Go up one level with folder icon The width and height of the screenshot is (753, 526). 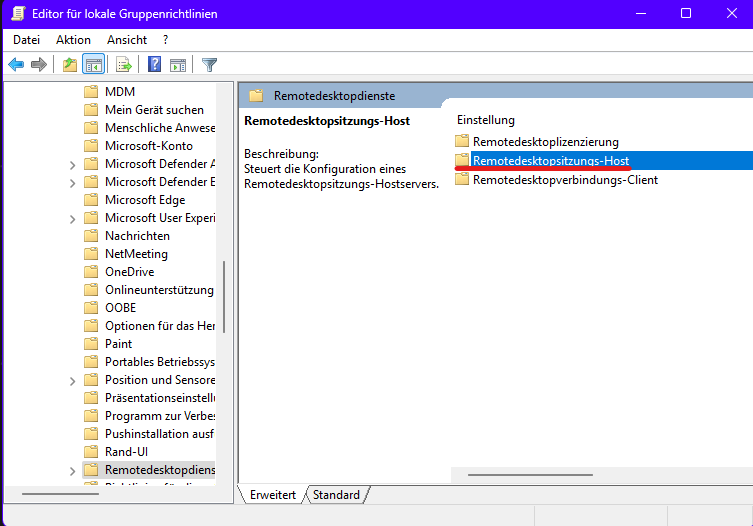click(69, 65)
